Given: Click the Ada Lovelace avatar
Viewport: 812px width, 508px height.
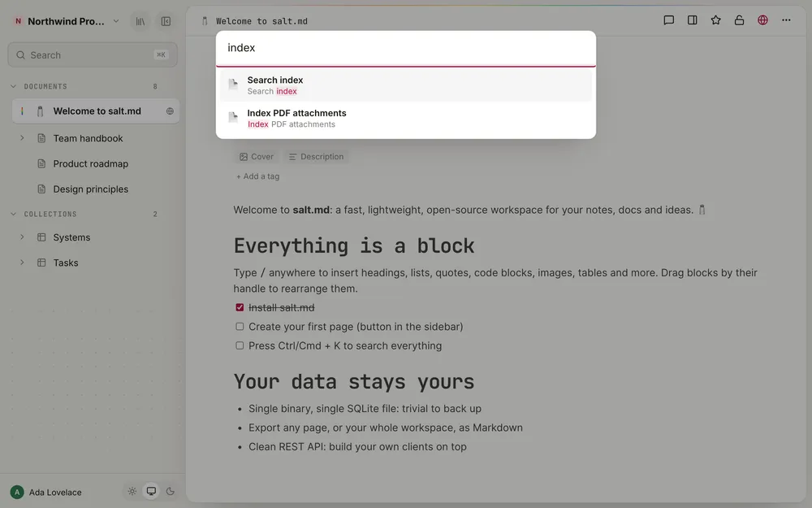Looking at the screenshot, I should [x=17, y=492].
